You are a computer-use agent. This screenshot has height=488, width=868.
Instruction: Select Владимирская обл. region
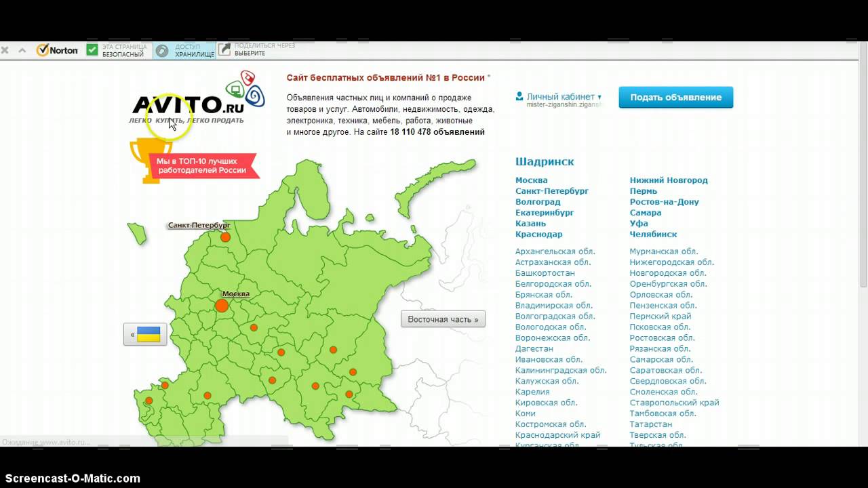(554, 306)
